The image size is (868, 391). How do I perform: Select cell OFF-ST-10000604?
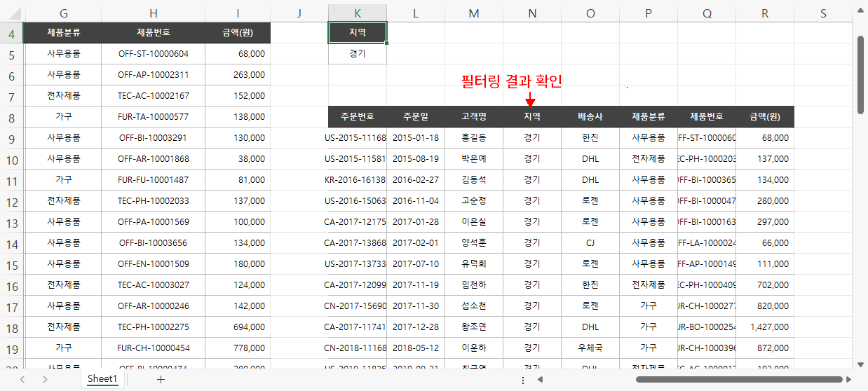pyautogui.click(x=153, y=53)
